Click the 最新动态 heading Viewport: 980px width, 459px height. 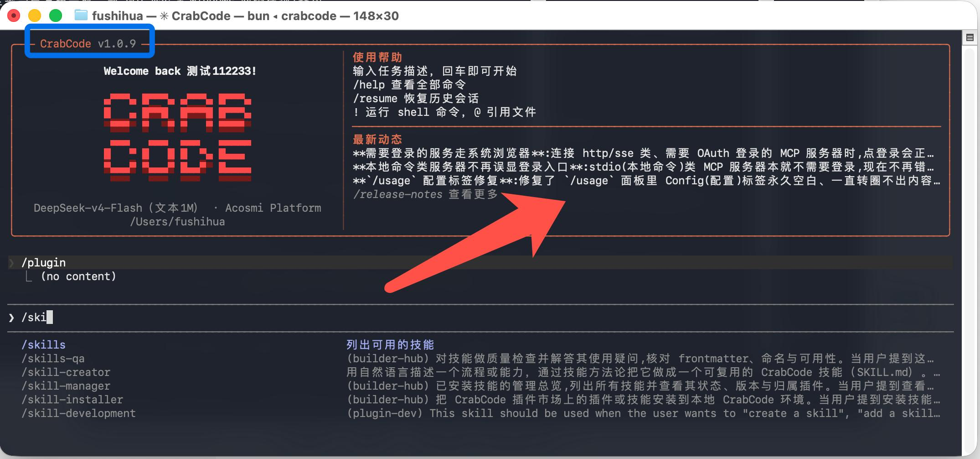point(377,140)
